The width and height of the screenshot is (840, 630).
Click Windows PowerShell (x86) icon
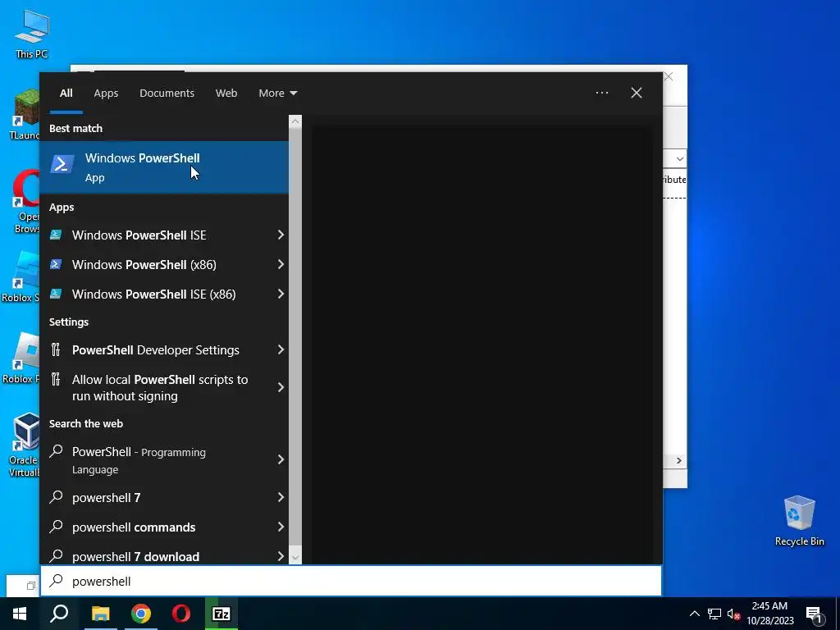(56, 264)
